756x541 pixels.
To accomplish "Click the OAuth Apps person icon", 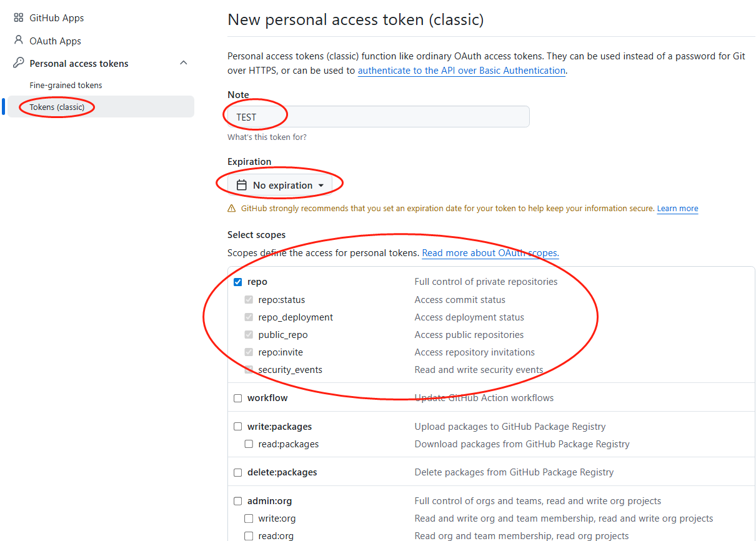I will pos(18,41).
